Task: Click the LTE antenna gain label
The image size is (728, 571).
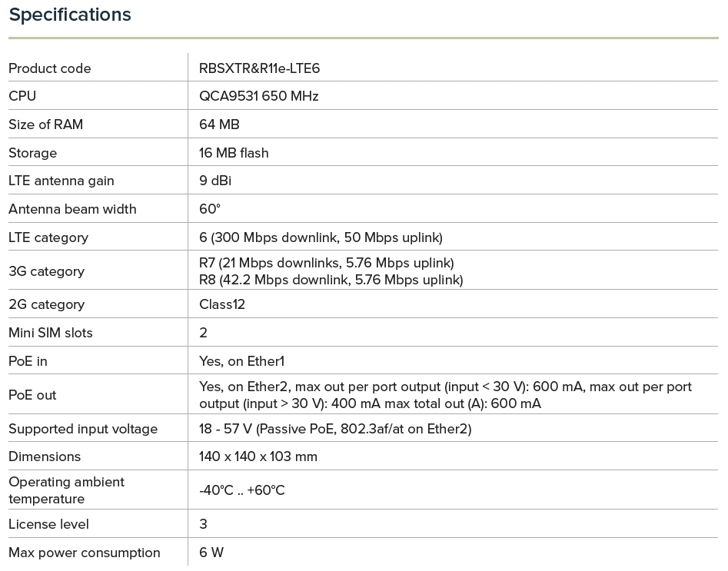Action: pyautogui.click(x=61, y=181)
